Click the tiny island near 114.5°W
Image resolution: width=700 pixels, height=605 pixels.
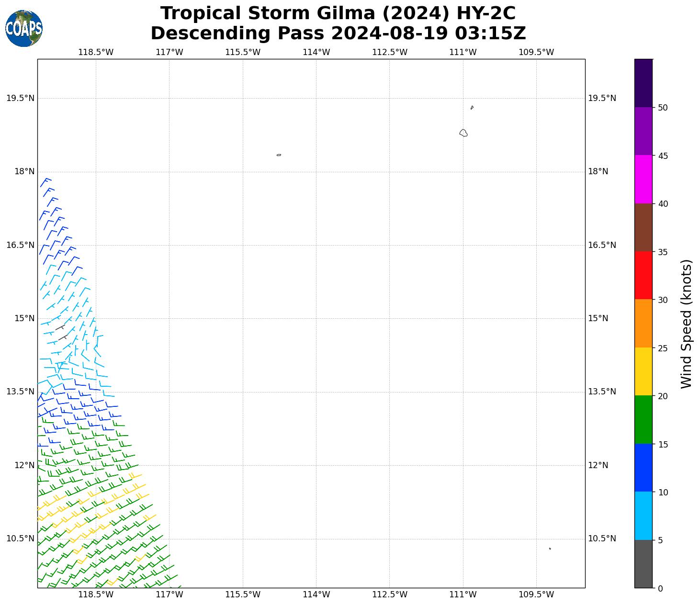pyautogui.click(x=279, y=155)
